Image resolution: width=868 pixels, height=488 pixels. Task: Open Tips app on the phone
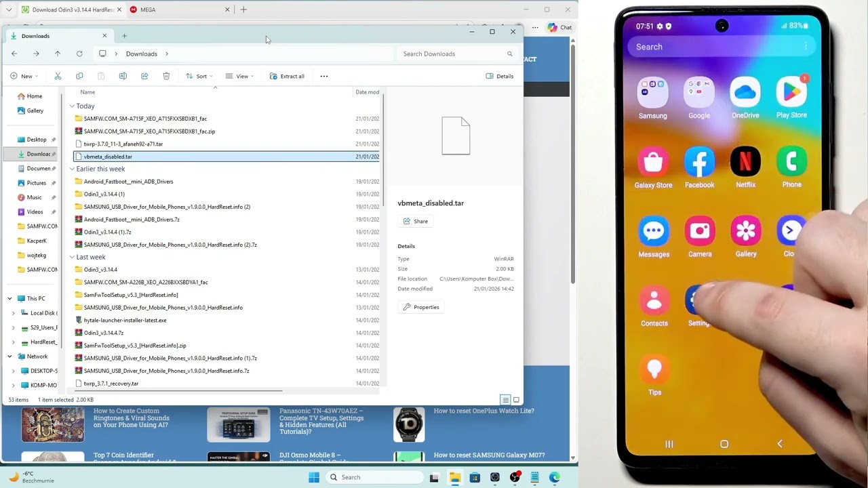(x=654, y=375)
